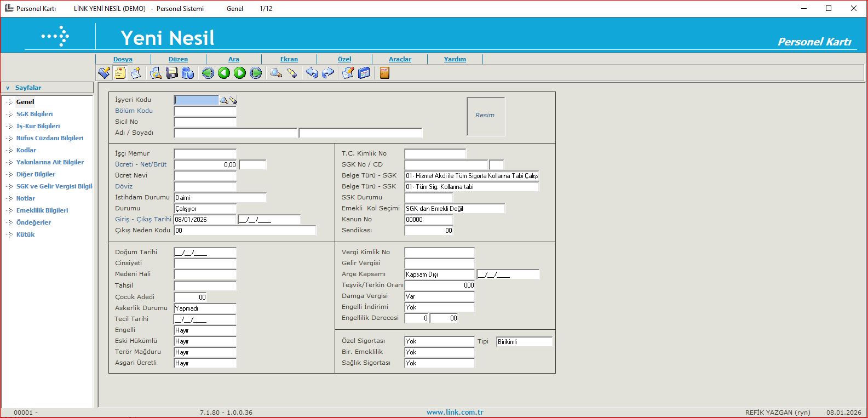Click the www.link.com.tr link

point(455,412)
